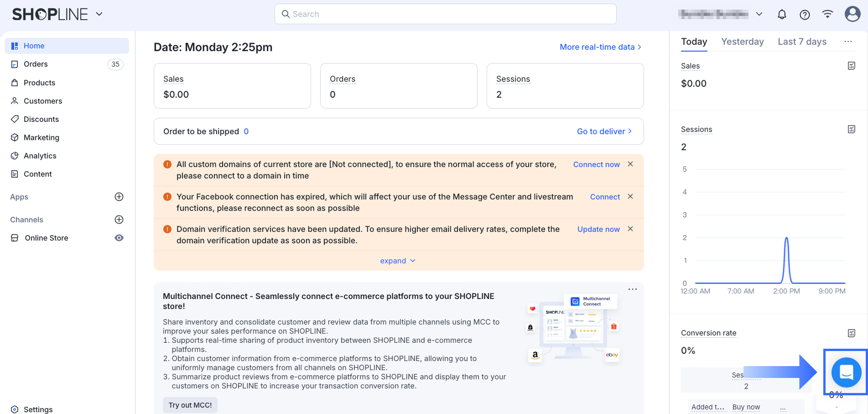
Task: Open the Conversion rate report icon
Action: point(851,333)
